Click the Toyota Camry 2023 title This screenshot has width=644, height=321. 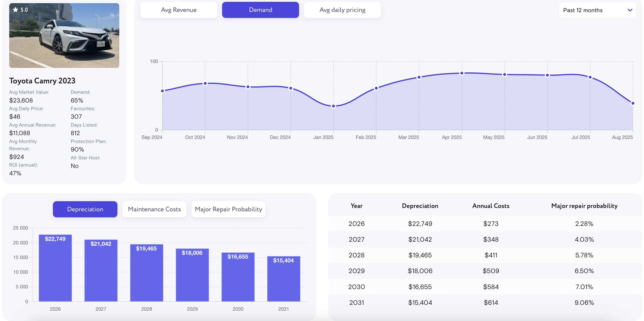42,81
